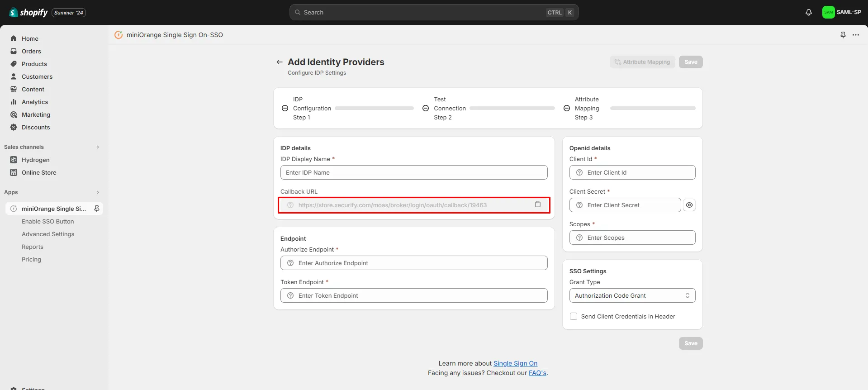Click search magnifier icon in top bar
This screenshot has height=390, width=868.
pyautogui.click(x=298, y=12)
